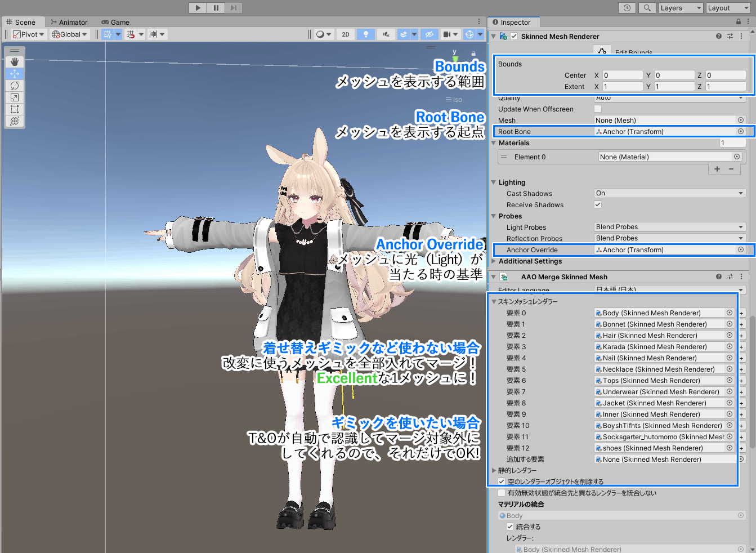The height and width of the screenshot is (553, 756).
Task: Open Skinned Mesh Renderer more-options menu
Action: pyautogui.click(x=741, y=36)
